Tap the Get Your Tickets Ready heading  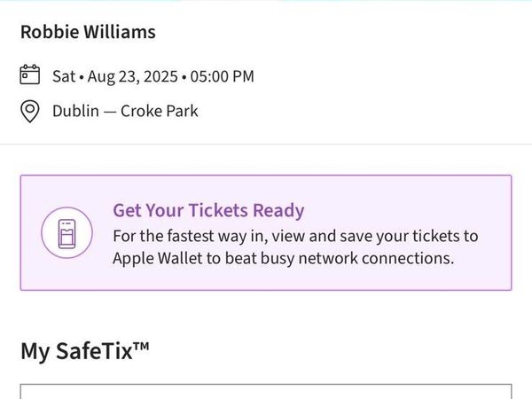point(208,210)
